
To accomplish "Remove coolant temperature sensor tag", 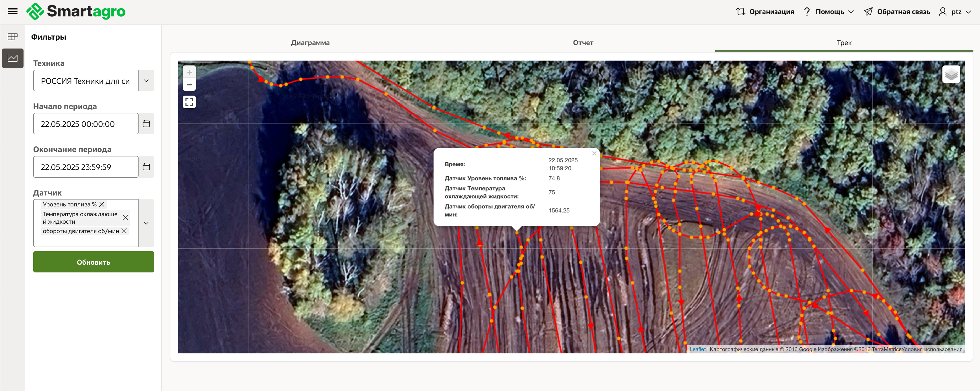I will point(125,217).
